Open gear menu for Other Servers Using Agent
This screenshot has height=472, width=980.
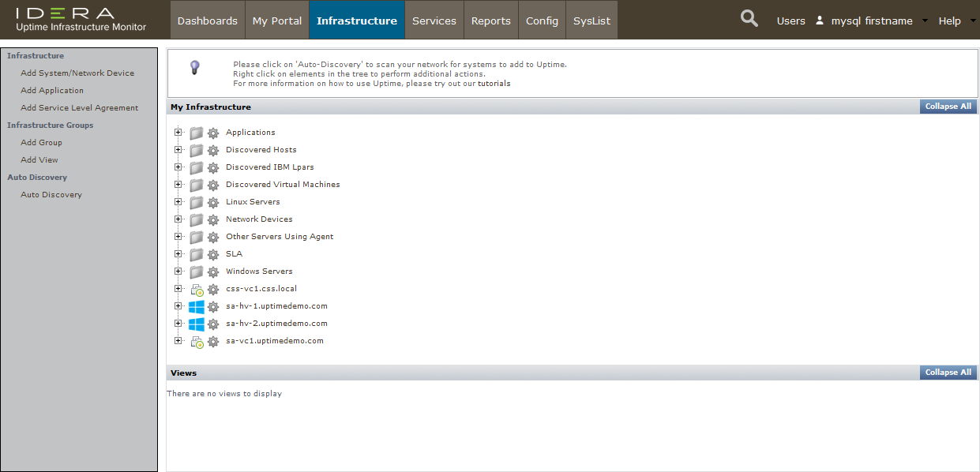coord(213,237)
